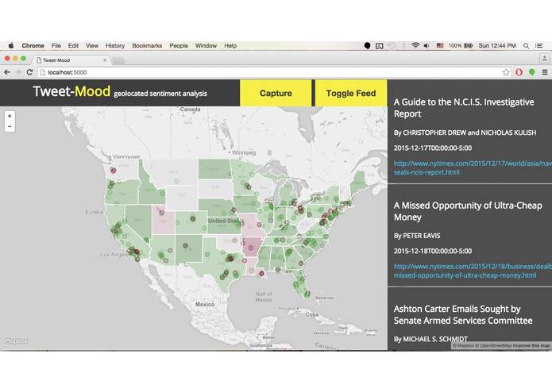Click the tweet marker near Vancouver
The width and height of the screenshot is (552, 392).
(113, 170)
